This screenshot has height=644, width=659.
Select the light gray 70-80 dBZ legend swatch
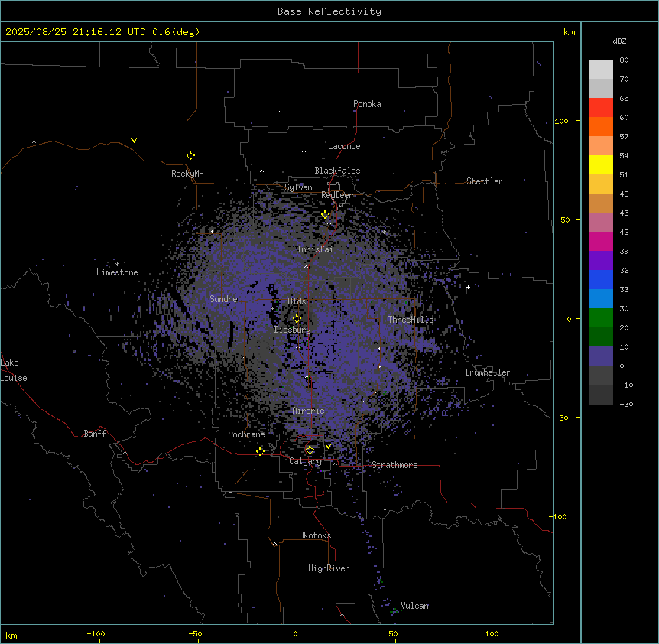coord(601,70)
